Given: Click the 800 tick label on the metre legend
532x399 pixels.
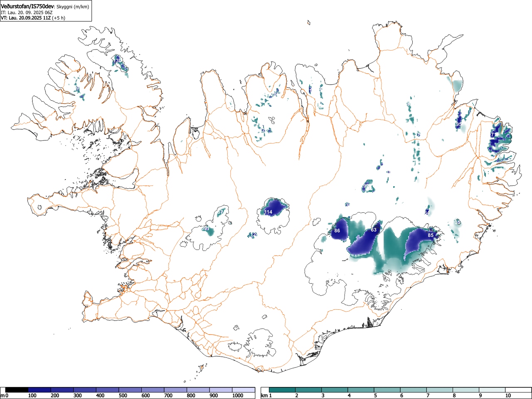Looking at the screenshot, I should point(191,396).
